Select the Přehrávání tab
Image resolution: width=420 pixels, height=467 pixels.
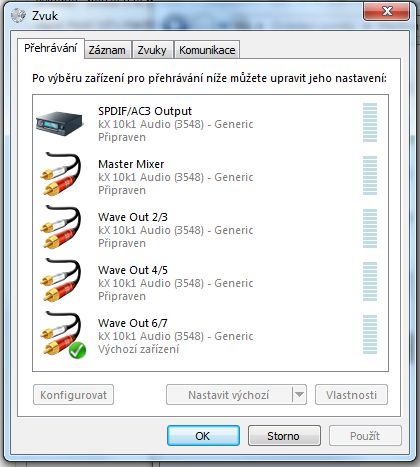[51, 48]
